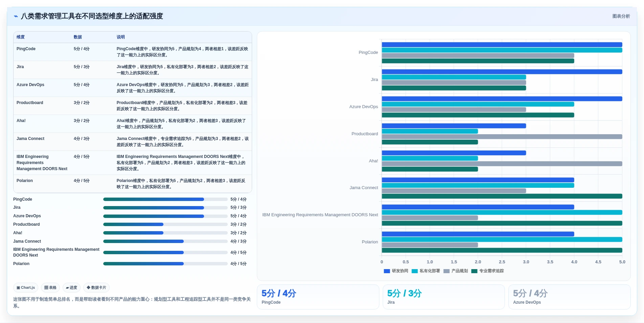This screenshot has height=323, width=644.
Task: Click the Polarion label on the chart axis
Action: [x=370, y=242]
